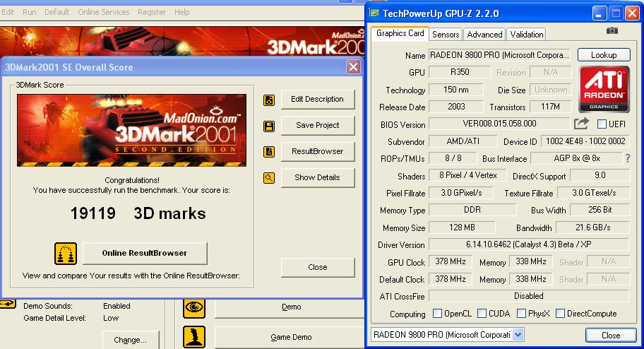This screenshot has height=349, width=644.
Task: Switch to the Graphics Card tab
Action: coord(400,33)
